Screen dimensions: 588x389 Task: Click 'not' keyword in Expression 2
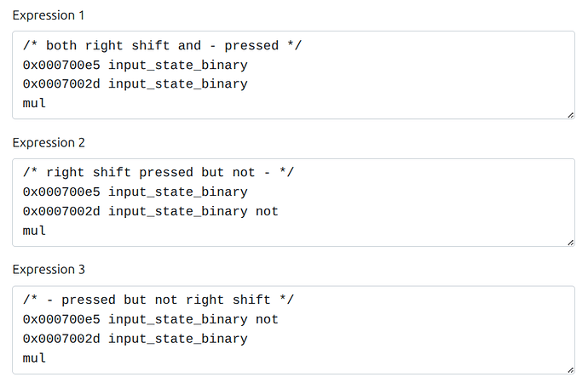tap(267, 212)
